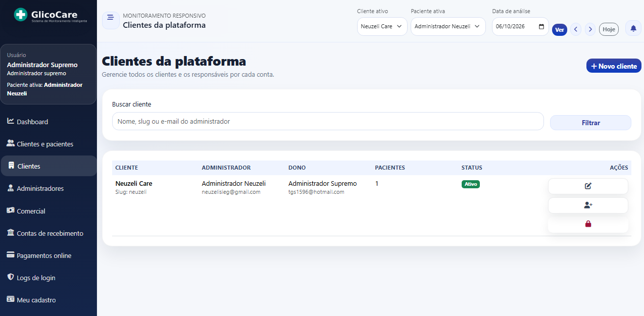Click the GlicoCare logo cross icon

coord(21,15)
